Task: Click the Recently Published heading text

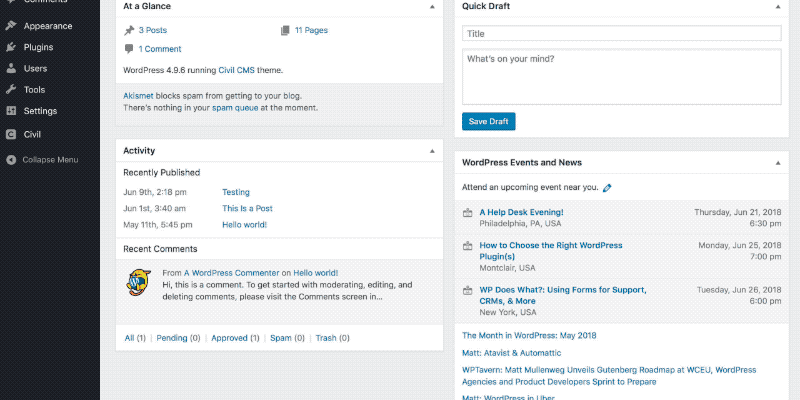Action: [x=162, y=173]
